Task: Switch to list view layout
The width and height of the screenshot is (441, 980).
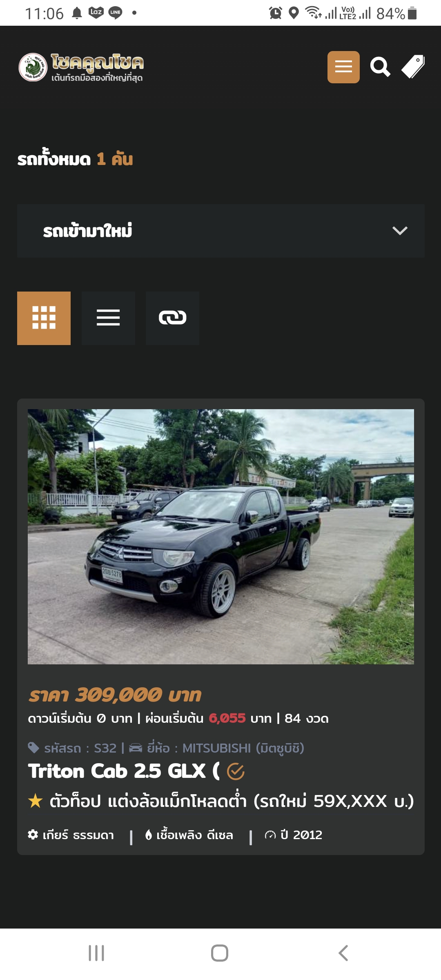Action: coord(108,318)
